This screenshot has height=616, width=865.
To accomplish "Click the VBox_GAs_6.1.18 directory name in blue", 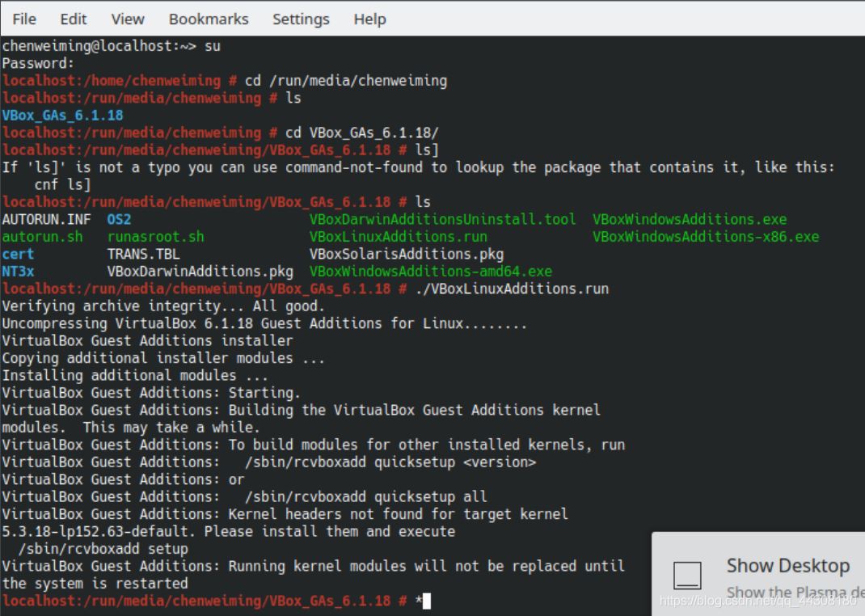I will tap(62, 116).
